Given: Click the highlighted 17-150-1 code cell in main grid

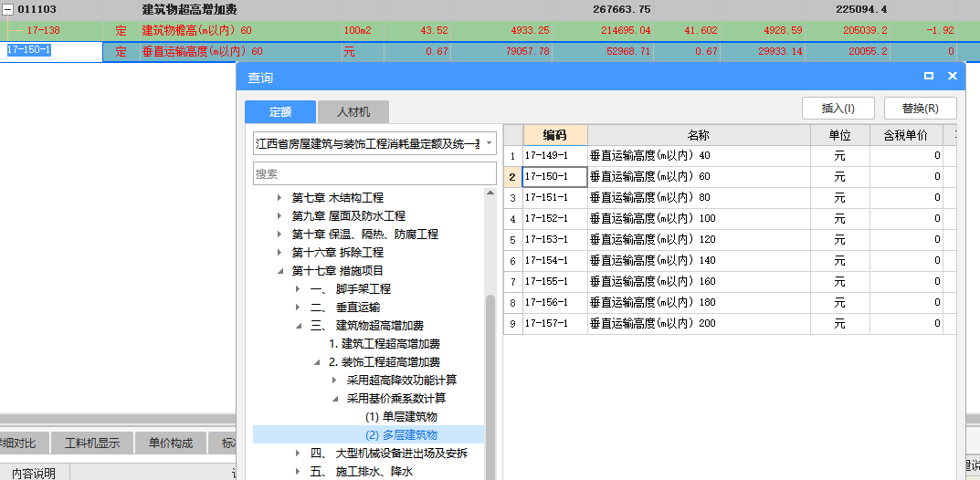Looking at the screenshot, I should 51,52.
